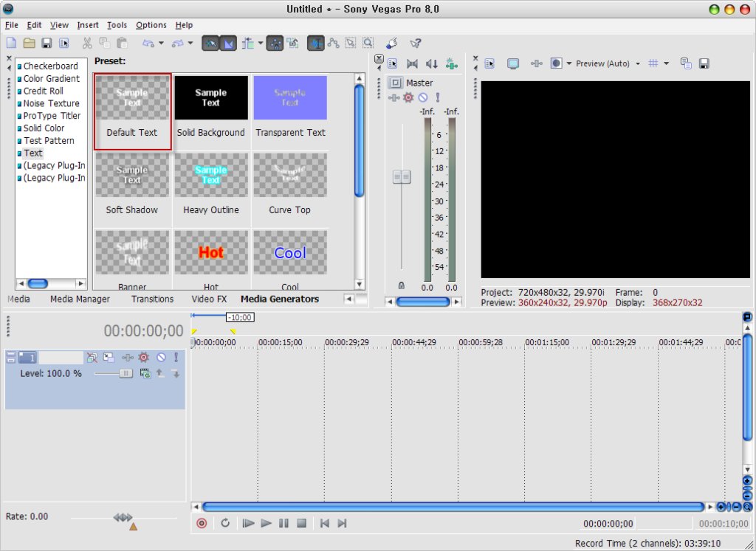Select the Zoom magnifier edit tool
This screenshot has width=756, height=551.
pyautogui.click(x=368, y=43)
